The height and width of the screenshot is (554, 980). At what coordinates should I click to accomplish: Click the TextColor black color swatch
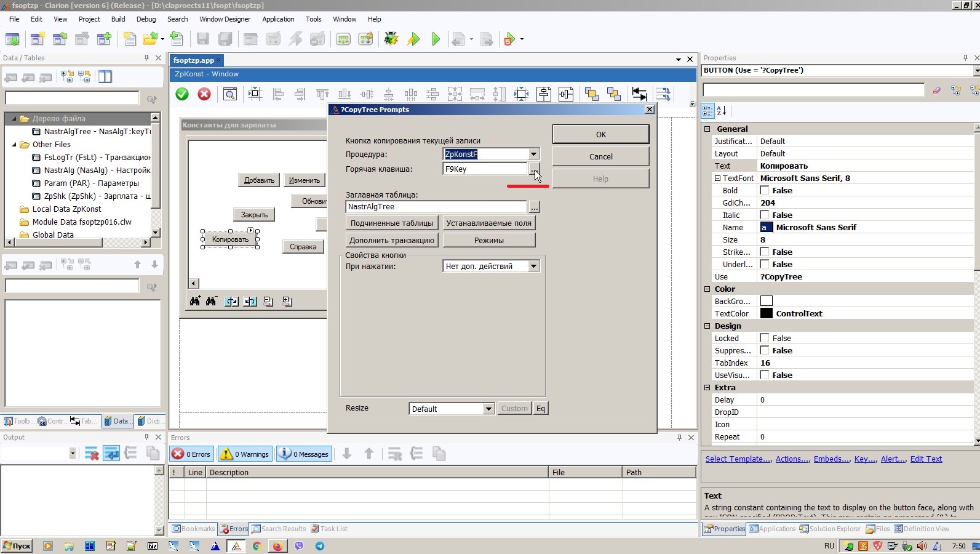click(x=767, y=313)
